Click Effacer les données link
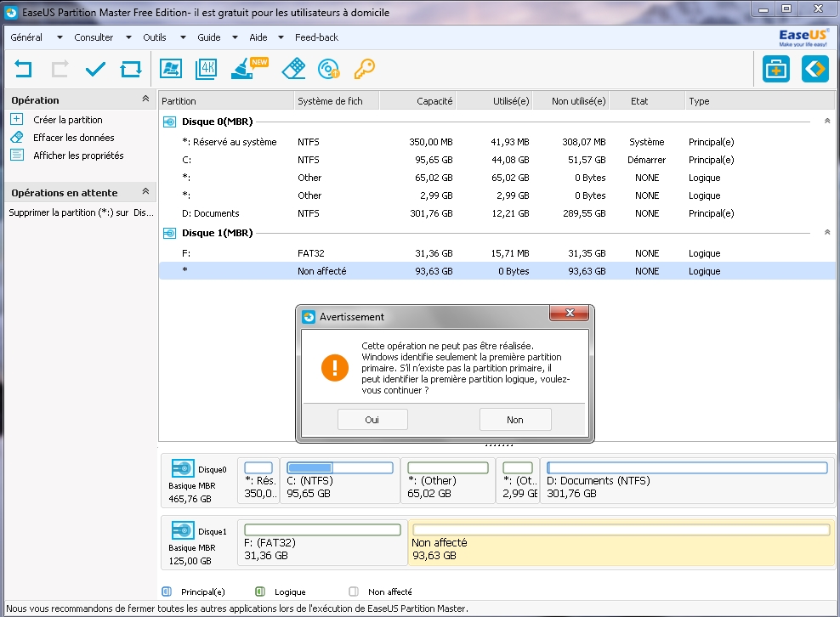This screenshot has height=617, width=840. click(74, 137)
